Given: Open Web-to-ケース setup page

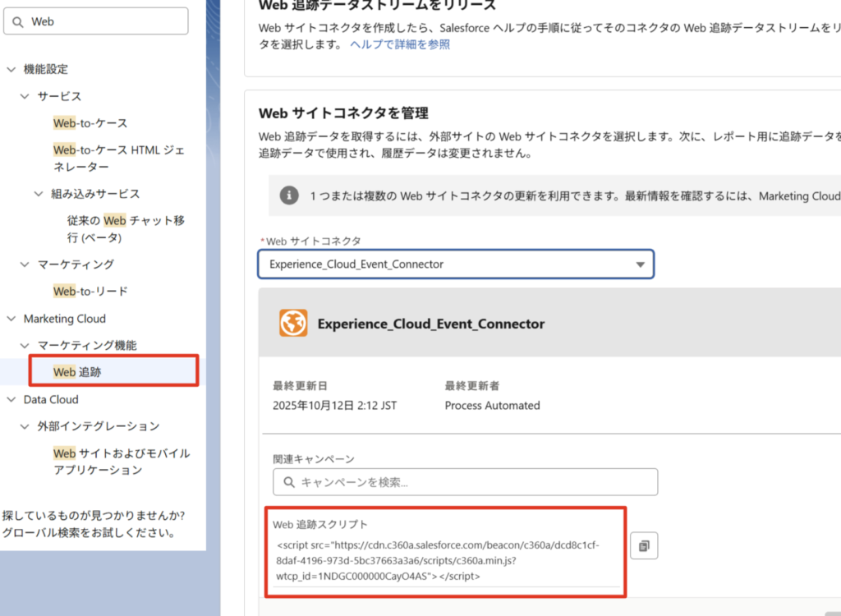Looking at the screenshot, I should click(90, 123).
